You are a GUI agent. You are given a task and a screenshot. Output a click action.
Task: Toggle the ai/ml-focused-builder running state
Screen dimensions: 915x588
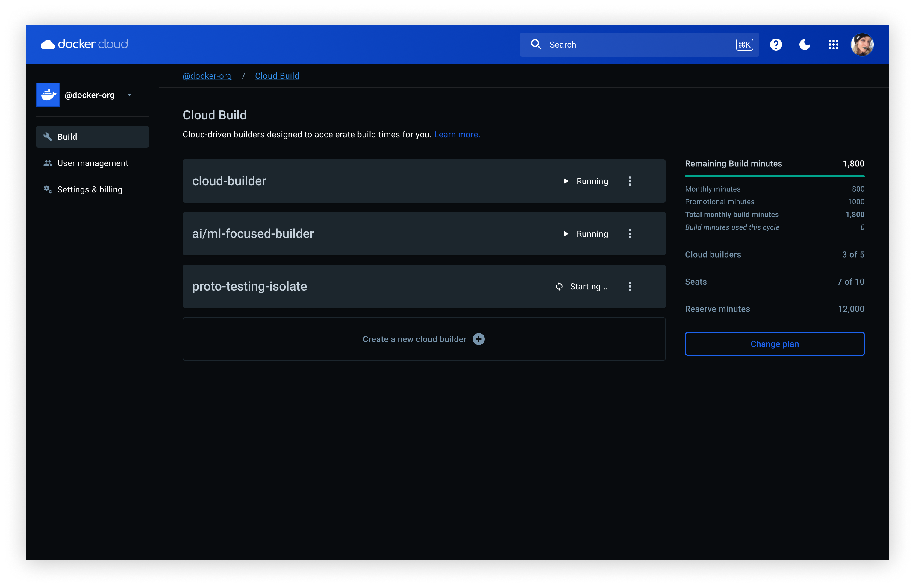566,234
